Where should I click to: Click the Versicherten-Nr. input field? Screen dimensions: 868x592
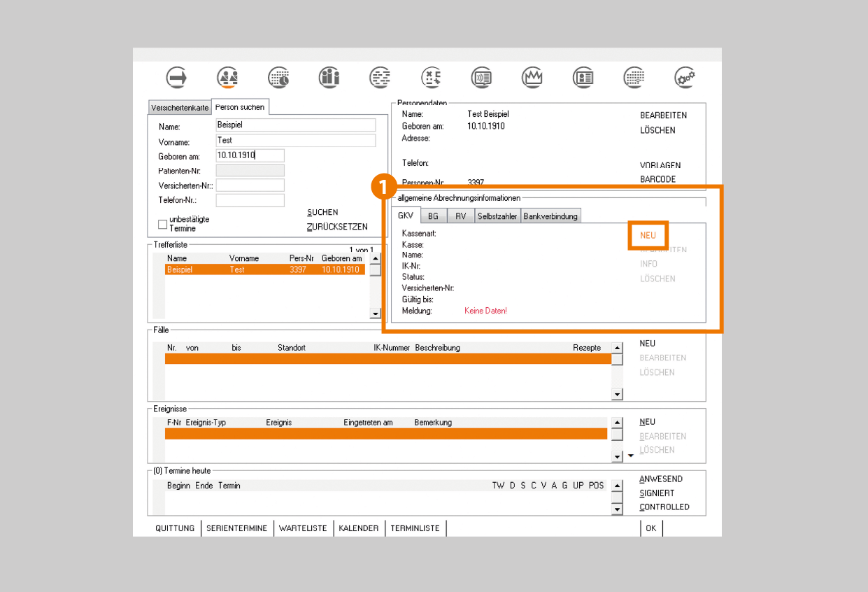tap(250, 185)
